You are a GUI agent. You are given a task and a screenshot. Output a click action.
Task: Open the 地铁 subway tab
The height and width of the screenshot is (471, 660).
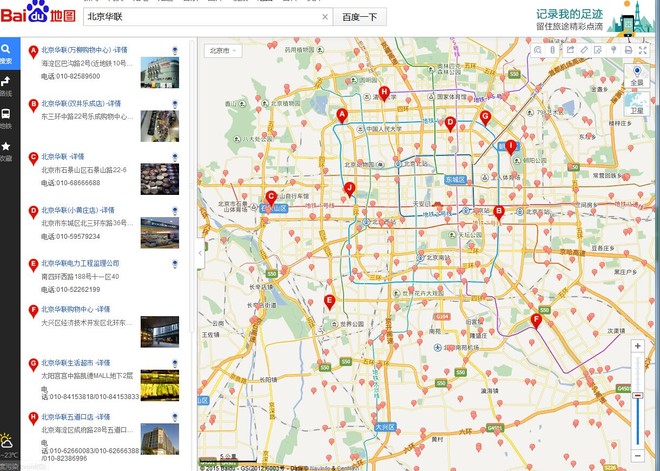click(x=7, y=119)
